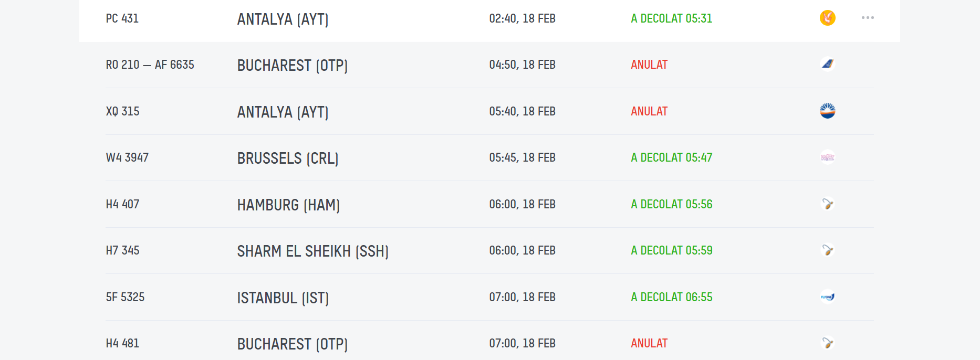Open the BRUSSELS (CRL) flight destination
Screen dimensions: 980x360
pyautogui.click(x=287, y=158)
